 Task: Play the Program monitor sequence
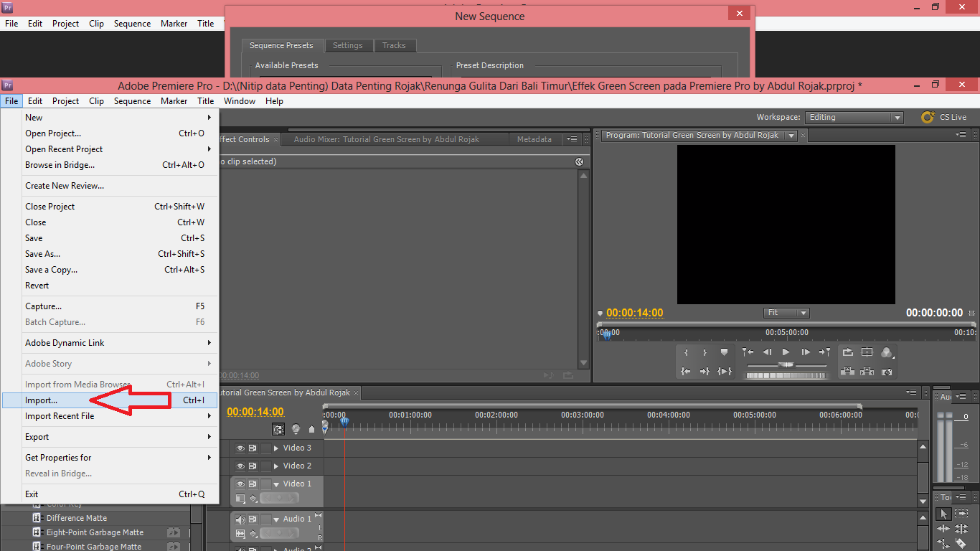tap(786, 352)
